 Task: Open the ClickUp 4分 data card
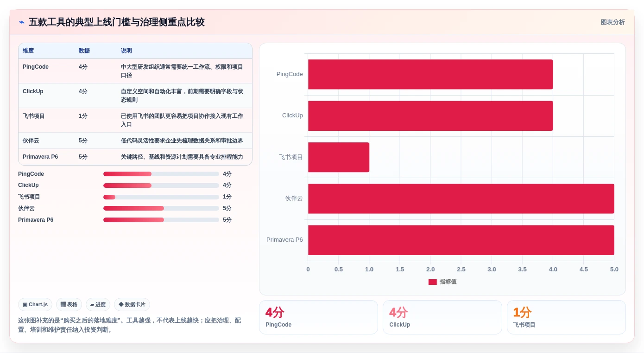(x=442, y=317)
